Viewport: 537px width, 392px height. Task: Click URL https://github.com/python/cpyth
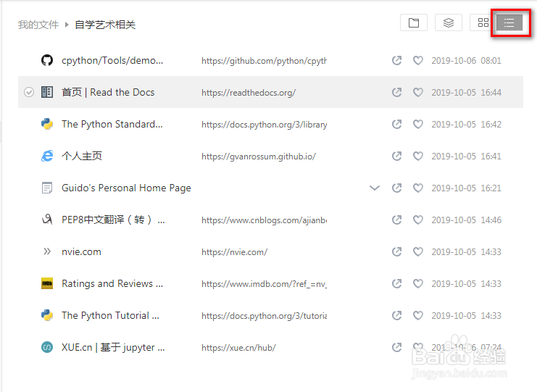click(264, 61)
